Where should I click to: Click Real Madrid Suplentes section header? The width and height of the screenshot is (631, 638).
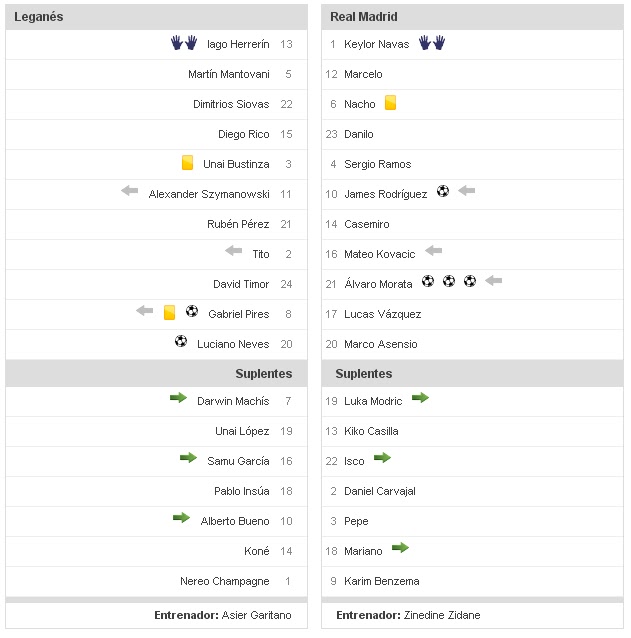(x=363, y=374)
